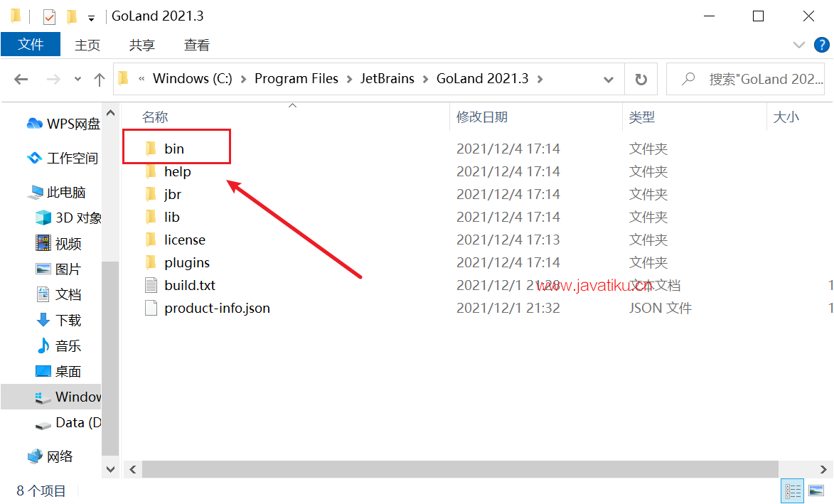Select 此电脑 in navigation pane
The width and height of the screenshot is (834, 504).
pyautogui.click(x=57, y=193)
